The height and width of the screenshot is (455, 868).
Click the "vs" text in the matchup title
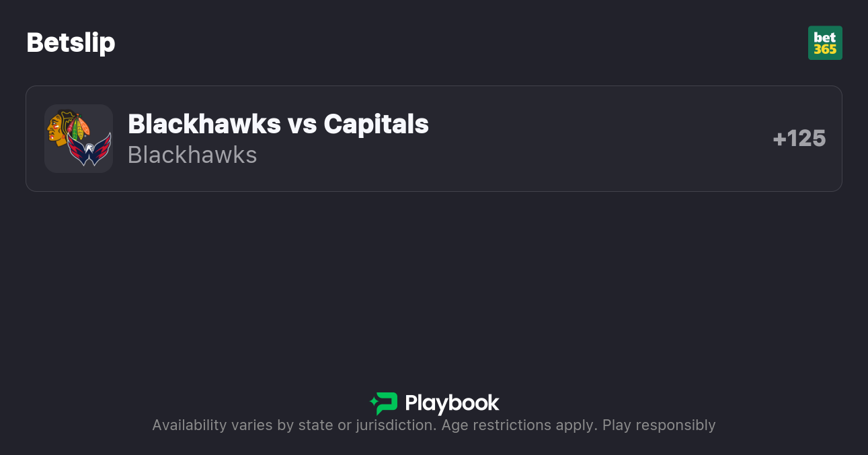[x=302, y=124]
